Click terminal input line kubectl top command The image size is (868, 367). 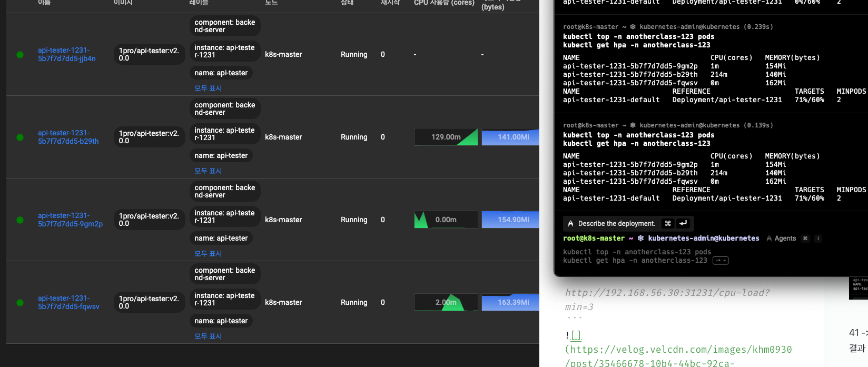pyautogui.click(x=637, y=252)
